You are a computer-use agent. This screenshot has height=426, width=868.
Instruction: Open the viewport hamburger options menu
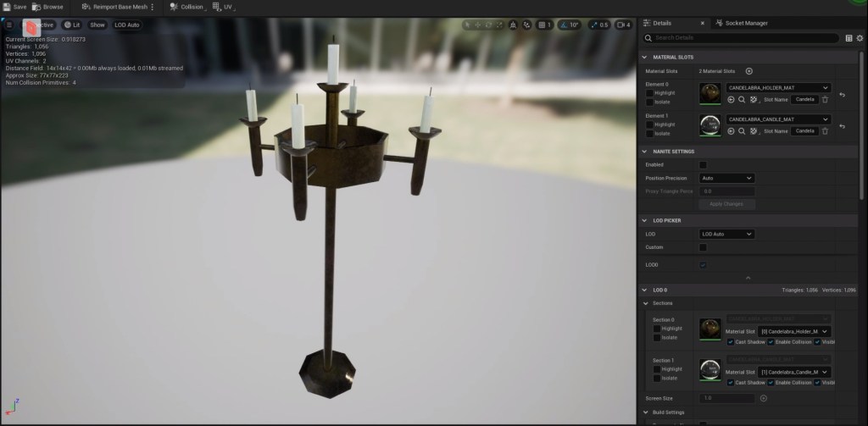(x=10, y=25)
